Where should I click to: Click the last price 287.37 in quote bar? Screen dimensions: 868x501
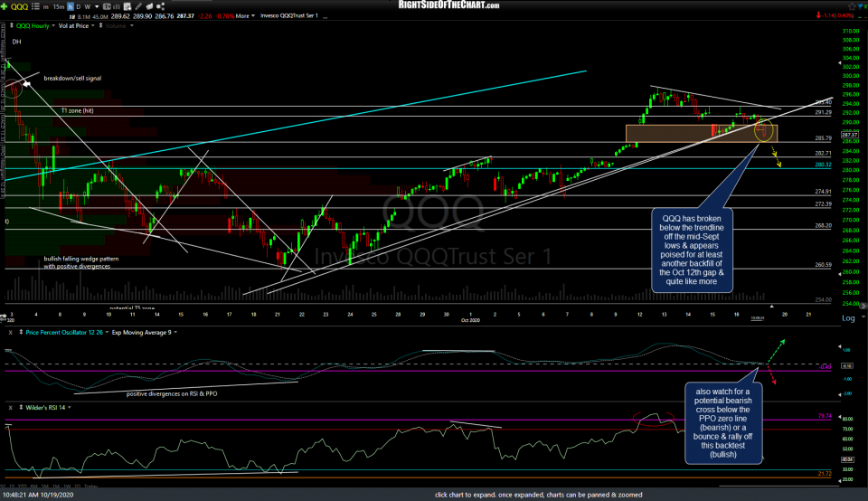pos(185,15)
